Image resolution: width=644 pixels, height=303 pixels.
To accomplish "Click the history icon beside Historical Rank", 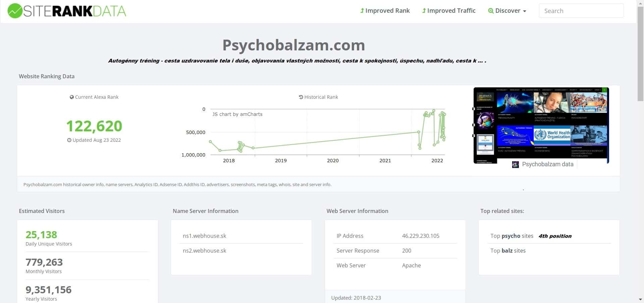I will 301,97.
